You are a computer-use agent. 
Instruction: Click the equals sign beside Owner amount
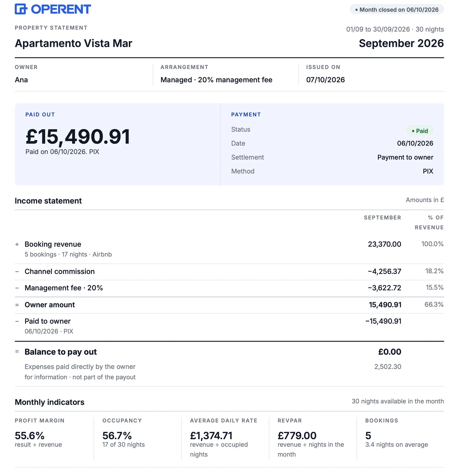pyautogui.click(x=17, y=305)
